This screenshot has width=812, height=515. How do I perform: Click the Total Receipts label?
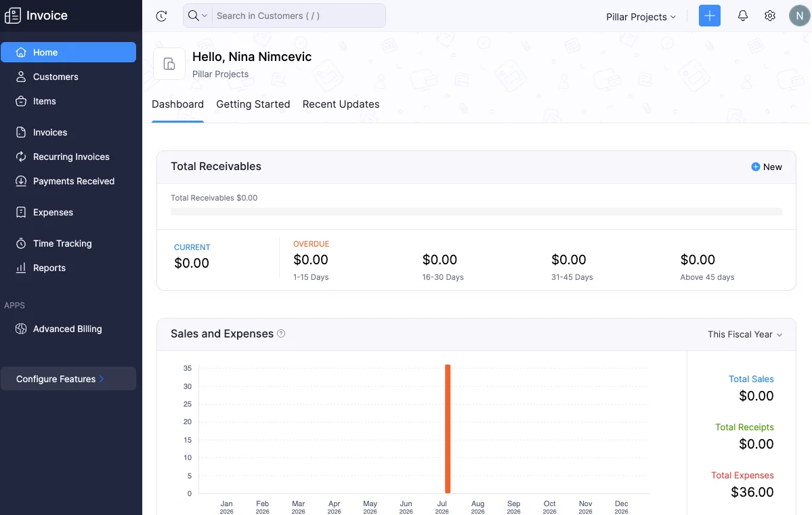[745, 427]
